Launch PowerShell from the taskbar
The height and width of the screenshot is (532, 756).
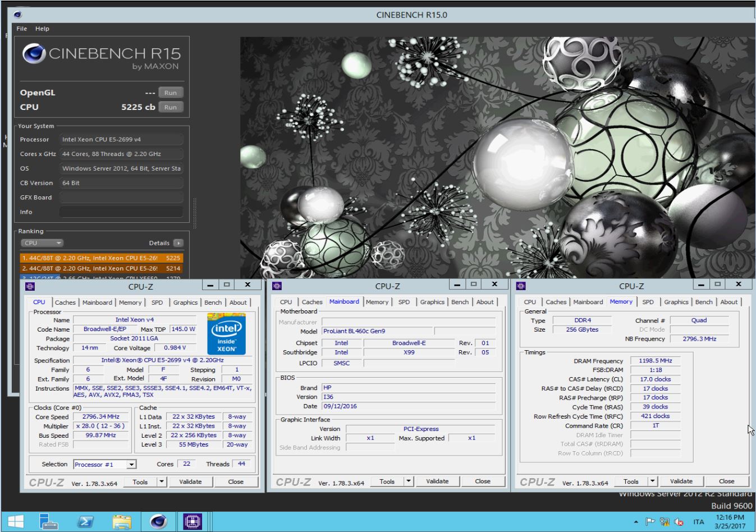[x=85, y=522]
